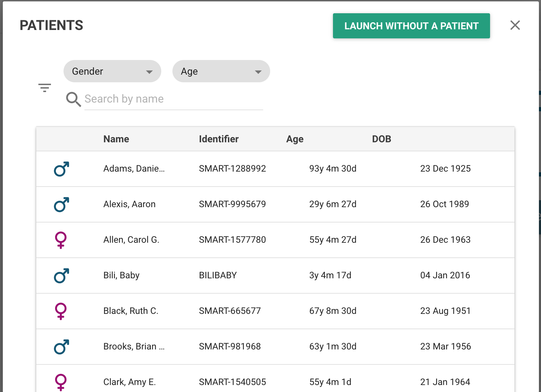Click identifier SMART-1540505
This screenshot has height=392, width=541.
pos(232,382)
